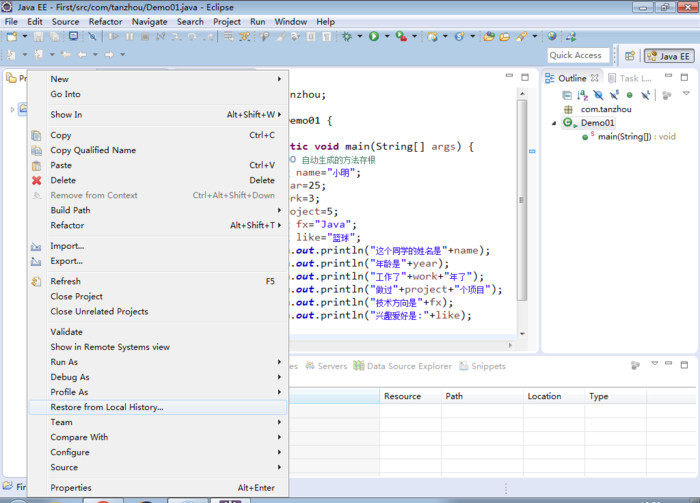
Task: Click the Open Type folder icon
Action: pos(489,37)
